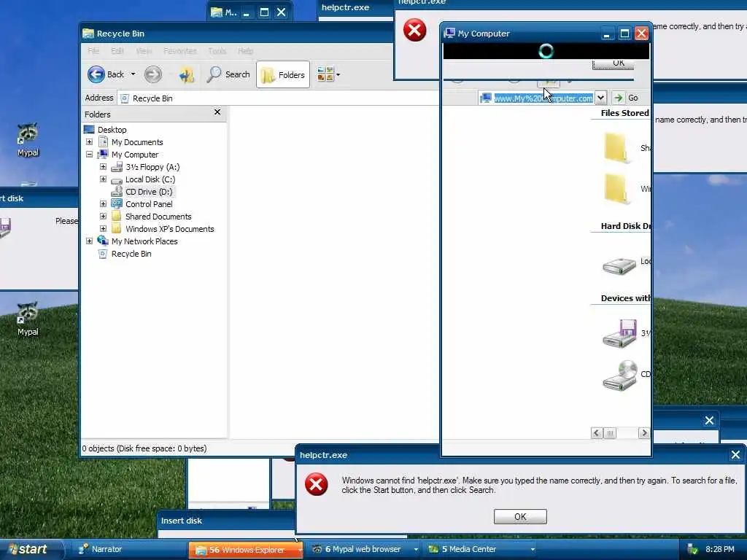Click the Recycle Bin address field

click(x=278, y=98)
